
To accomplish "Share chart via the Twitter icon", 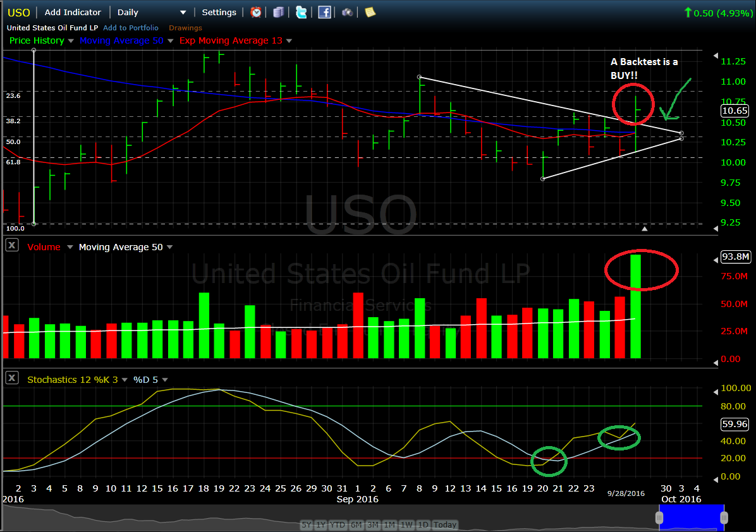I will 302,12.
